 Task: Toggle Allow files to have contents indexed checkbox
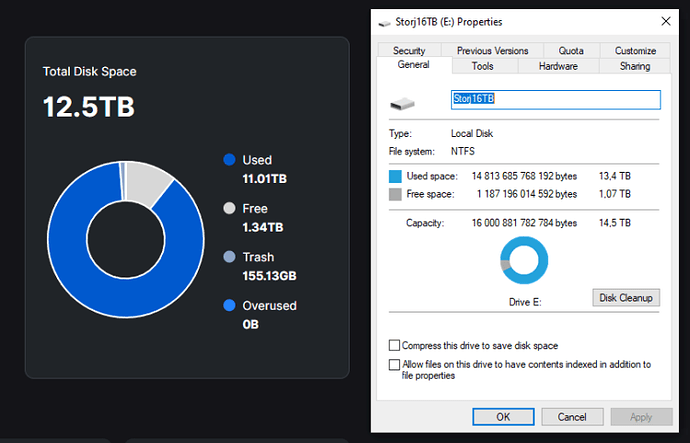(394, 365)
